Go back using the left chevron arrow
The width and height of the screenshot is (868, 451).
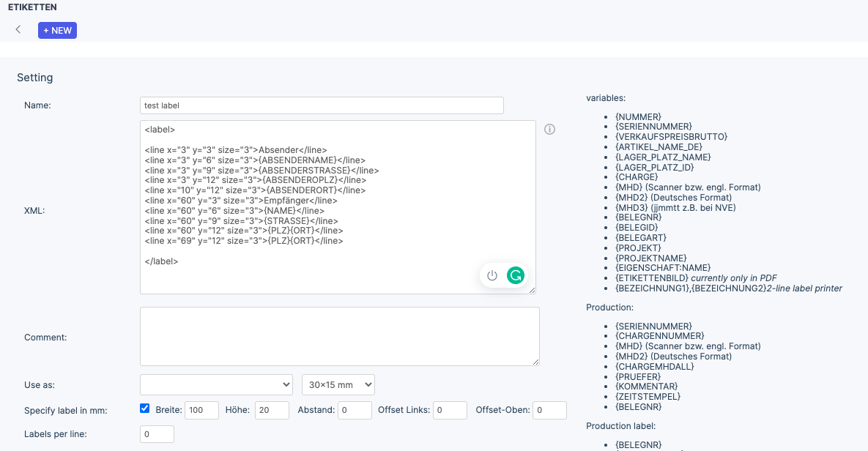(18, 30)
